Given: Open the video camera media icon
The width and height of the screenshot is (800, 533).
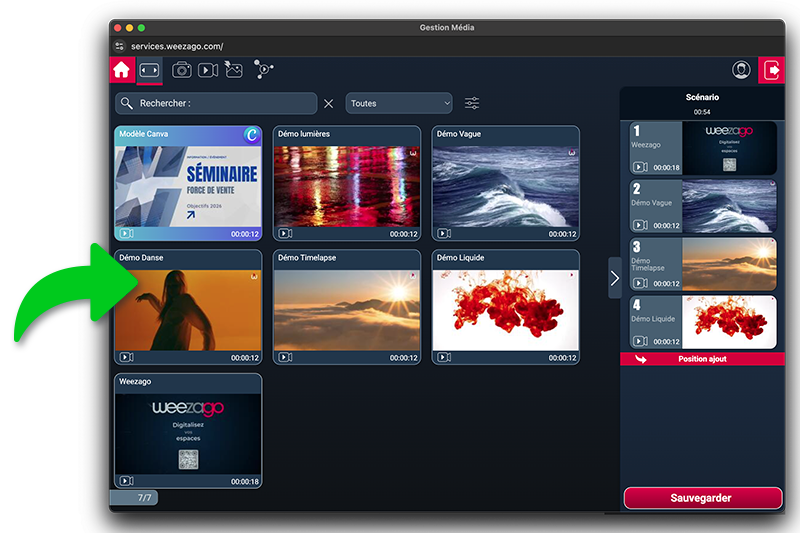Looking at the screenshot, I should pyautogui.click(x=208, y=70).
